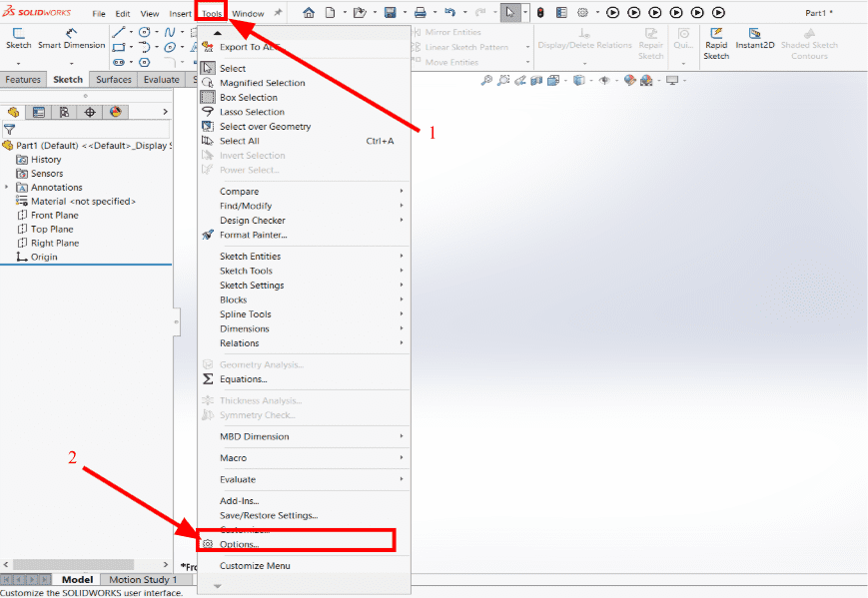The image size is (868, 598).
Task: Toggle Instant2D mode
Action: pyautogui.click(x=754, y=39)
